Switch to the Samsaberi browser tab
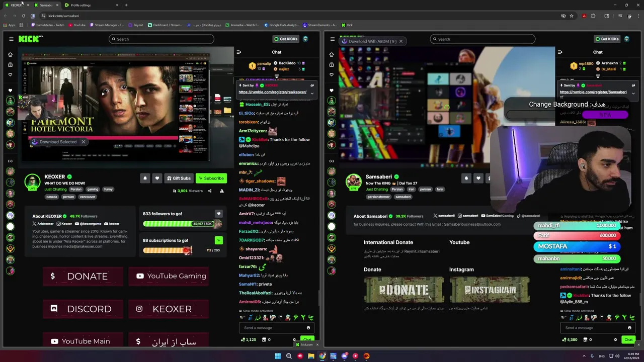Viewport: 644px width, 362px height. tap(46, 5)
